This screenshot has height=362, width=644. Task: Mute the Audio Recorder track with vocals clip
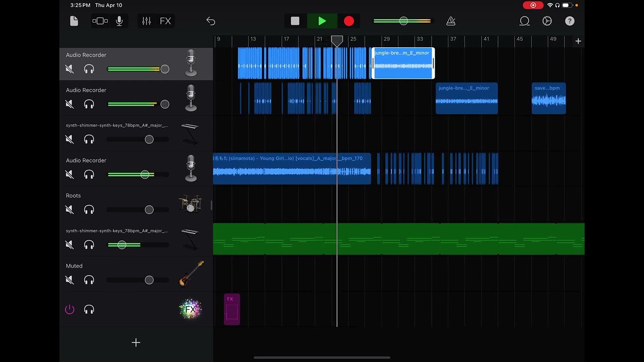(69, 174)
